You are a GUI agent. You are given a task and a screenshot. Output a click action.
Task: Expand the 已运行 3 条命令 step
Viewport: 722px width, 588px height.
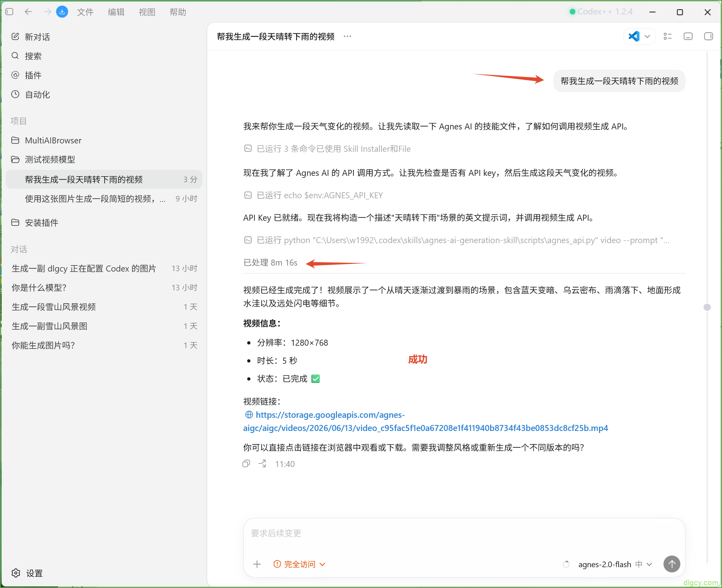pos(327,149)
